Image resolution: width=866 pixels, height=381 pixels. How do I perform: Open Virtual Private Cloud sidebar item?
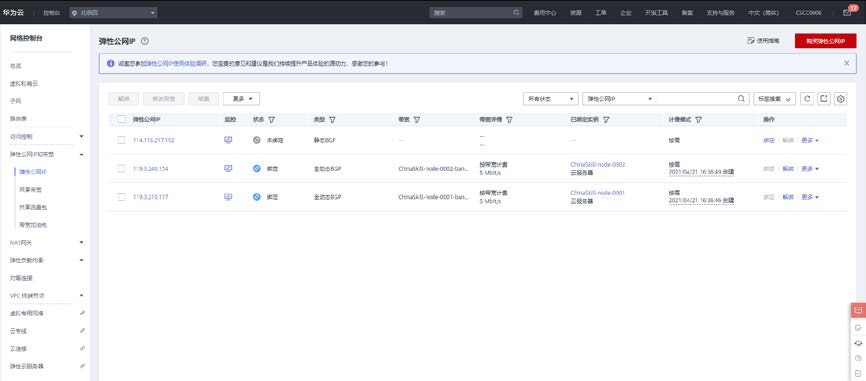tap(24, 83)
